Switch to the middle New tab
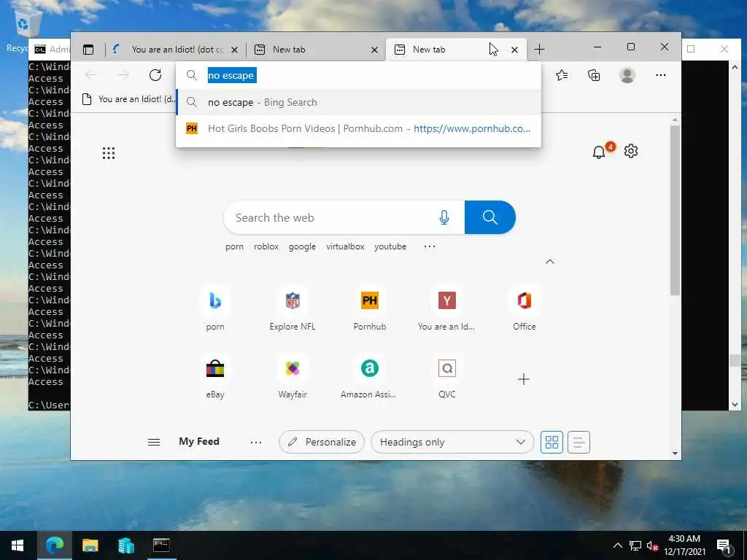This screenshot has height=560, width=747. tap(314, 50)
